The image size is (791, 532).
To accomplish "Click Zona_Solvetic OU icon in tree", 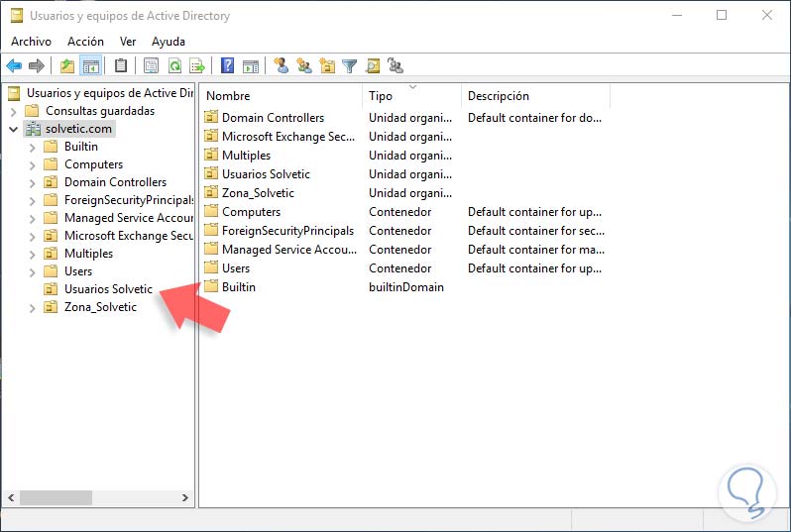I will (x=51, y=306).
